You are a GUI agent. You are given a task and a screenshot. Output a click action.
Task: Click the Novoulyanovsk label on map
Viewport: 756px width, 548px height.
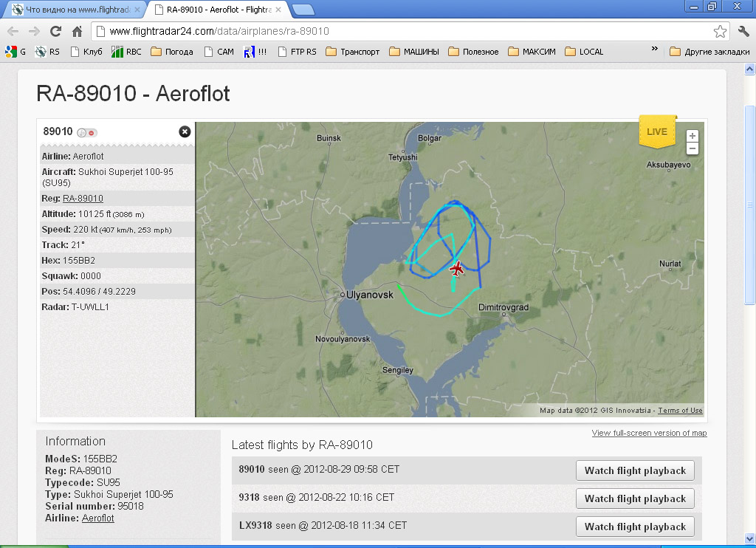point(343,339)
